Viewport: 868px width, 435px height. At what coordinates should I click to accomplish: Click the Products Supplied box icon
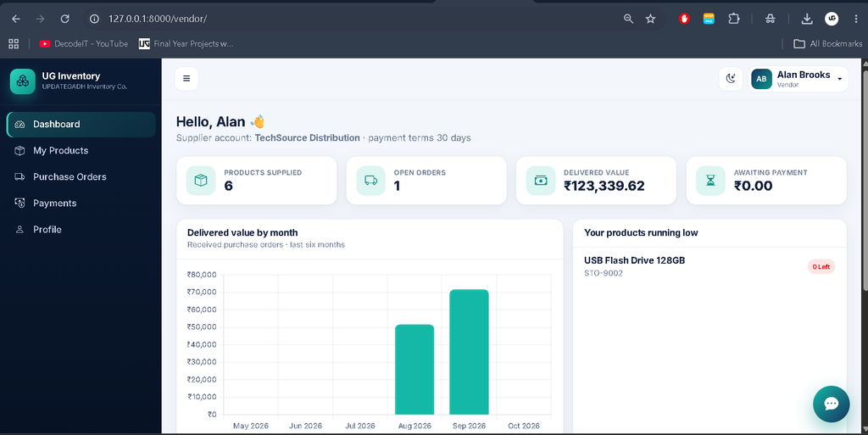[x=201, y=181]
